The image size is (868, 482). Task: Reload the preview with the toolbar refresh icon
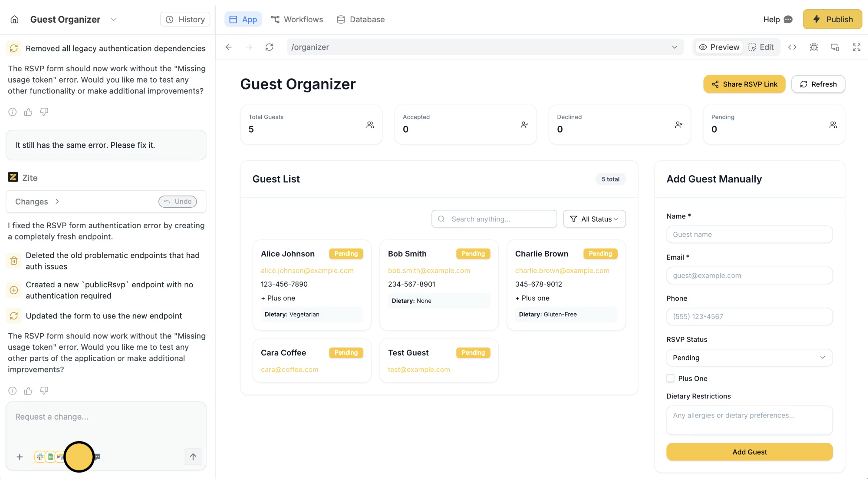tap(269, 47)
